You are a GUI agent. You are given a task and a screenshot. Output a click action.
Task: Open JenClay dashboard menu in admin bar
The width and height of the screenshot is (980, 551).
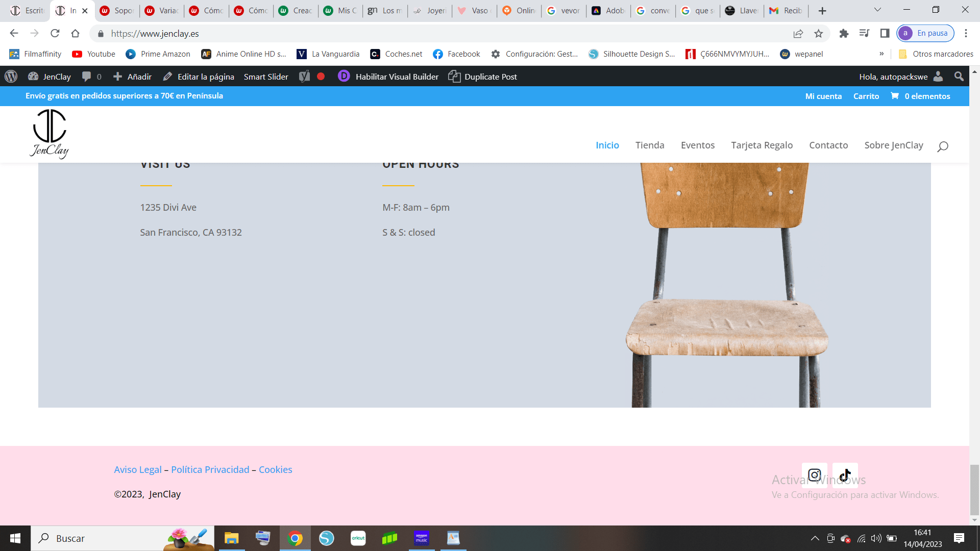pos(50,77)
